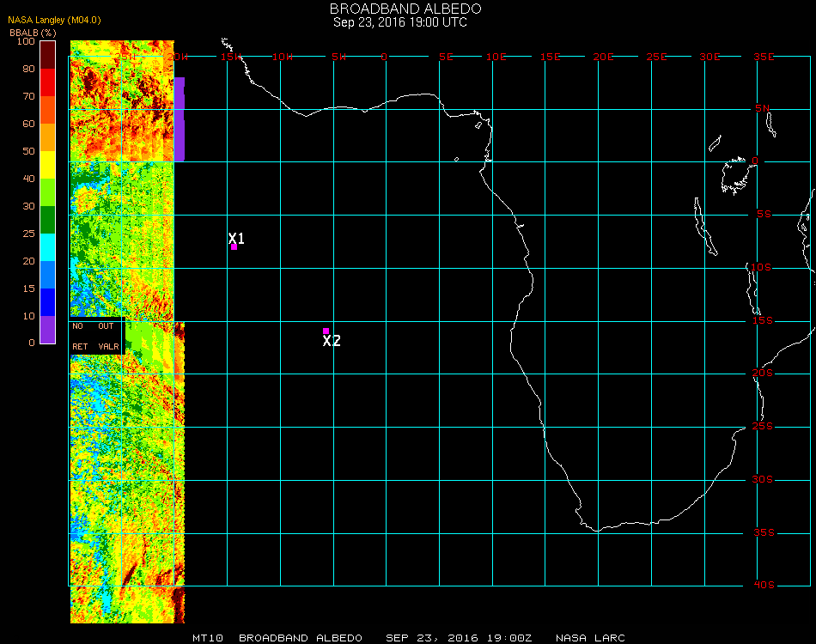Click the NASA Langley (M04.0) label
Viewport: 816px width, 644px height.
pyautogui.click(x=54, y=20)
